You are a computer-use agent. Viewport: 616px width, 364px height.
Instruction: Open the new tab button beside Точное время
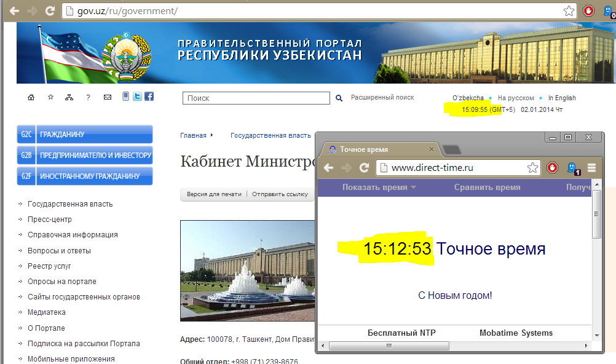[452, 149]
